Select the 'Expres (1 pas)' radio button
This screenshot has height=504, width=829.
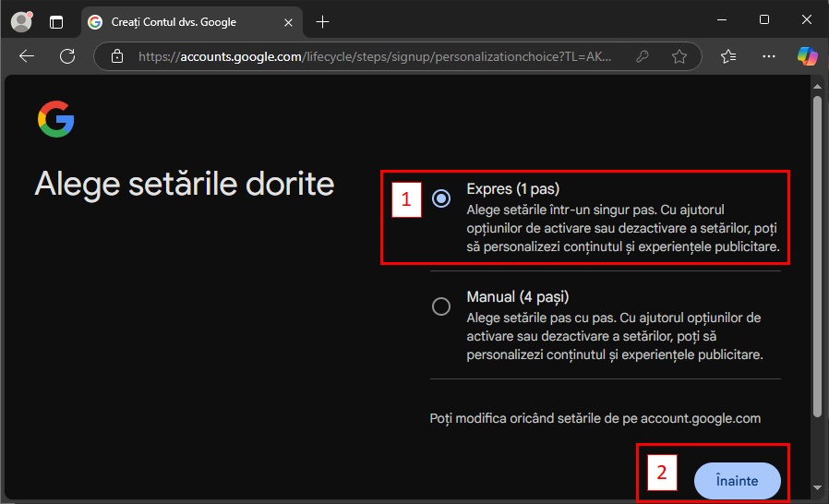441,198
